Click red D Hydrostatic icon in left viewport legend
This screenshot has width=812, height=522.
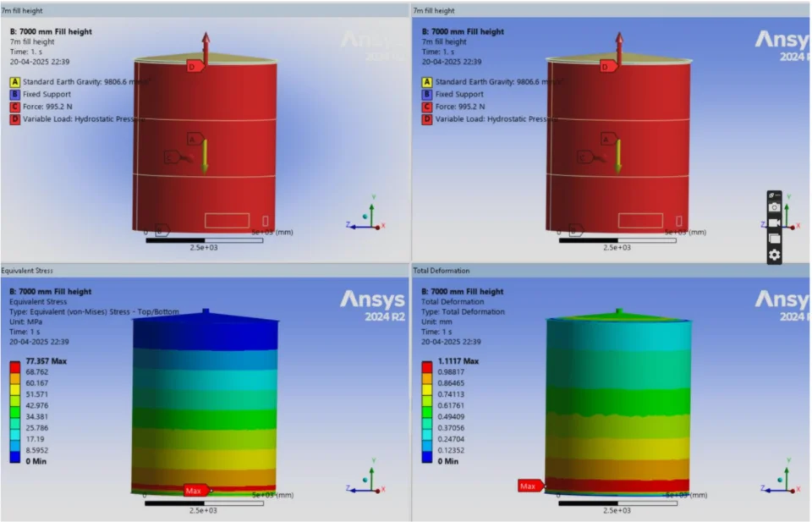14,119
